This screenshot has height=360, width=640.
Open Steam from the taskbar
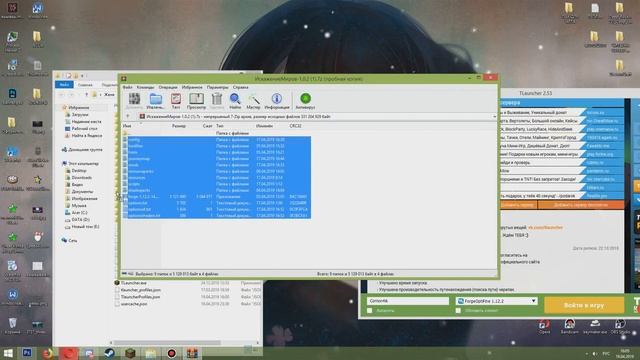[109, 353]
